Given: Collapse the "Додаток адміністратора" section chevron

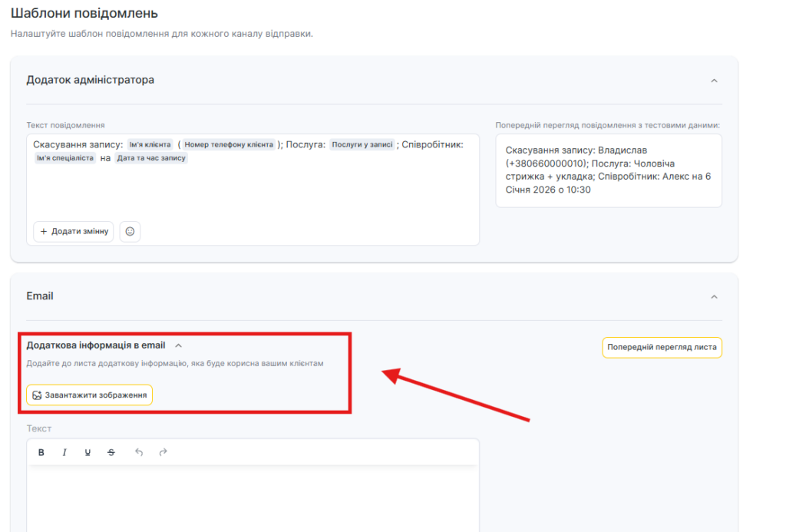Looking at the screenshot, I should click(714, 81).
